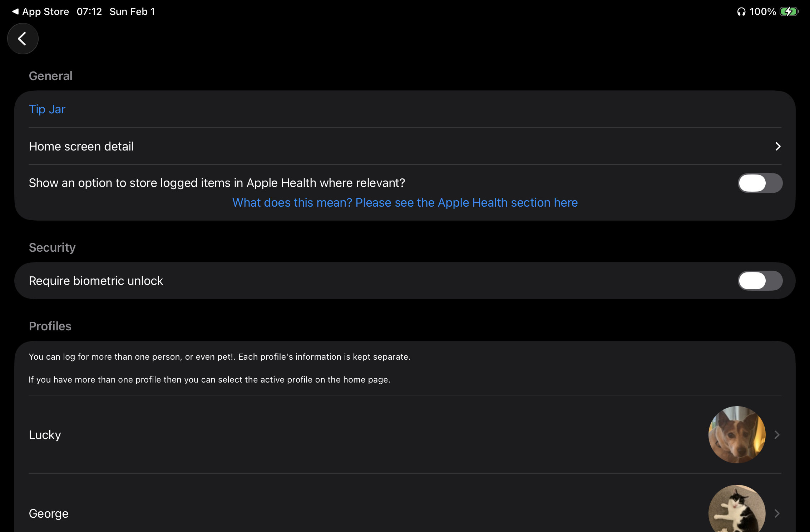Enable Require biometric unlock
This screenshot has height=532, width=810.
760,281
